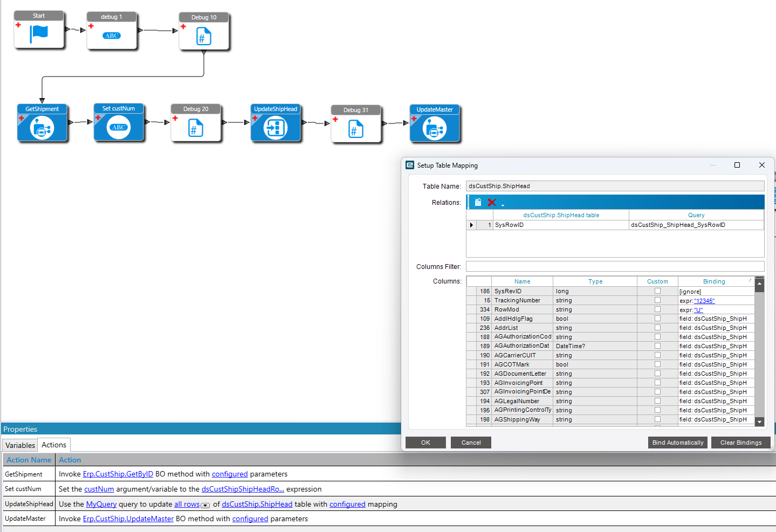The height and width of the screenshot is (532, 776).
Task: Toggle Custom checkbox for RowMod
Action: point(657,309)
